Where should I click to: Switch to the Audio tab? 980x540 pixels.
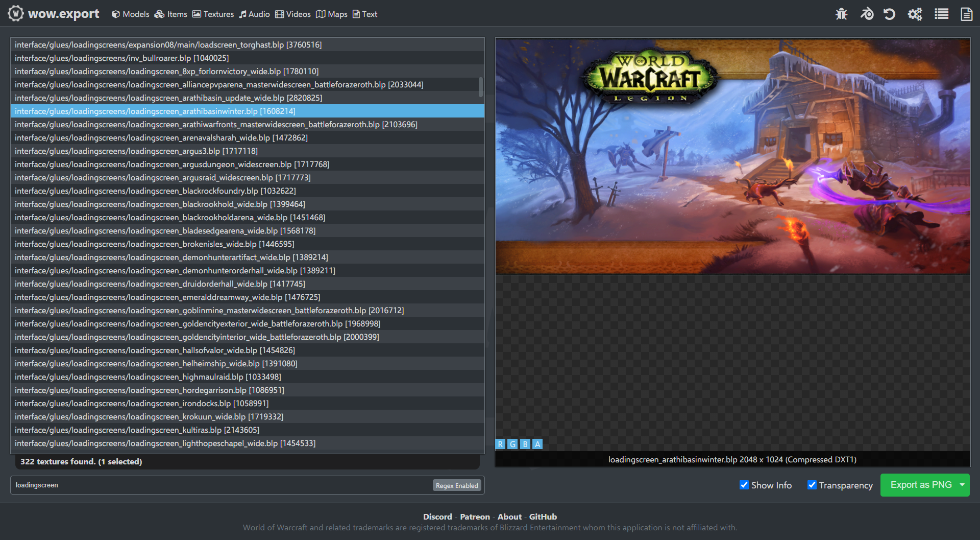(x=254, y=14)
